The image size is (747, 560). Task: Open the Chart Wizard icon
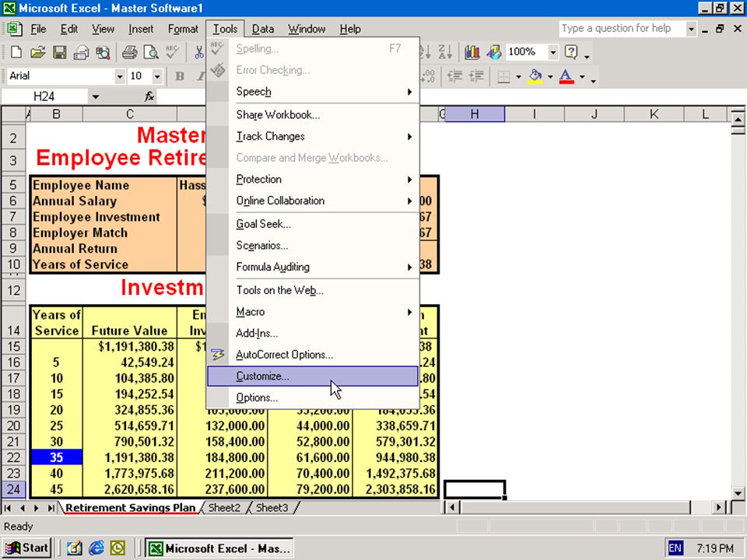(x=472, y=52)
